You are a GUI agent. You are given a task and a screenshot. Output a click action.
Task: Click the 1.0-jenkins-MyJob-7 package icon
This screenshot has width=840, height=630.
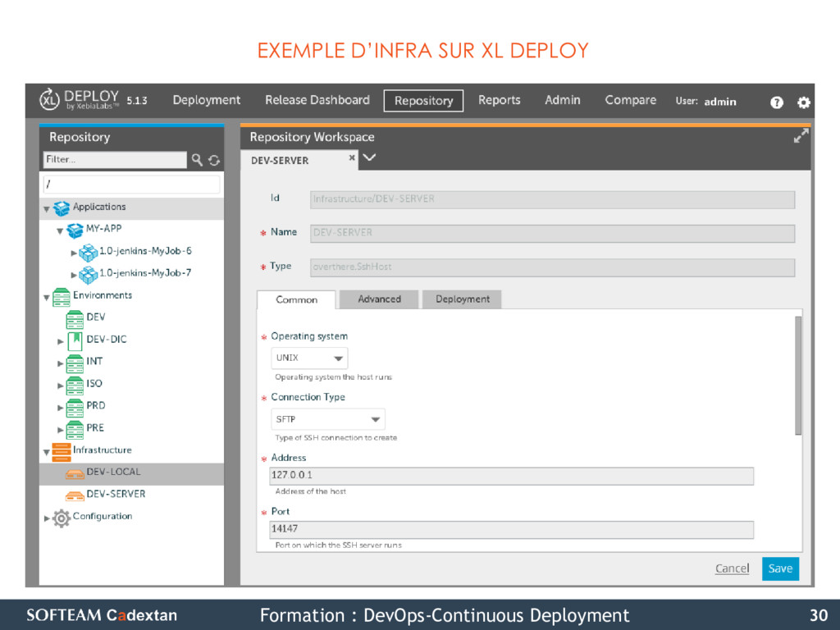88,274
